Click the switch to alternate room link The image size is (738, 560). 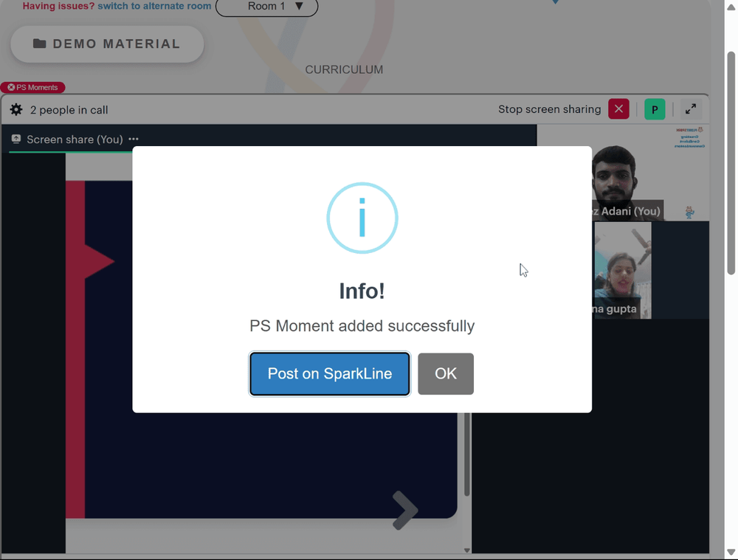coord(154,6)
